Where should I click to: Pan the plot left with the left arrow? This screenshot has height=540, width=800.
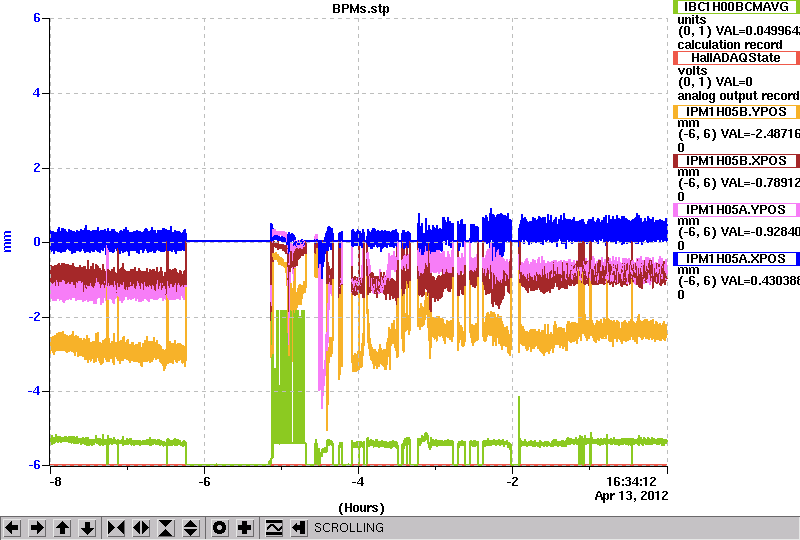12,528
